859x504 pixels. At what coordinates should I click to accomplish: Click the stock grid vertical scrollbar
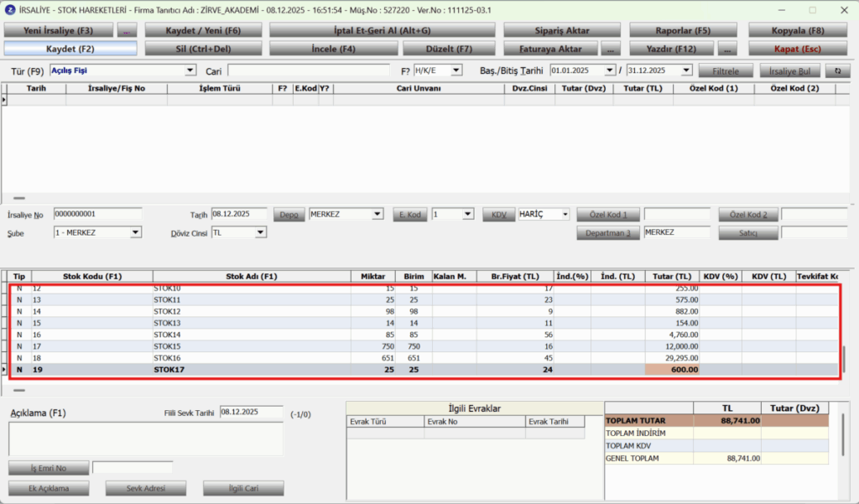pos(844,359)
